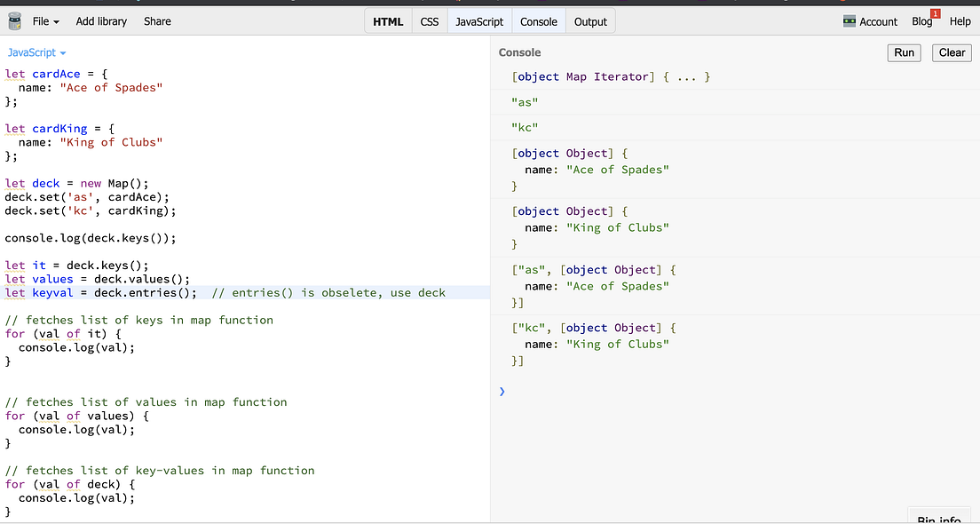Run the code with the Run button
The width and height of the screenshot is (980, 524).
(904, 52)
